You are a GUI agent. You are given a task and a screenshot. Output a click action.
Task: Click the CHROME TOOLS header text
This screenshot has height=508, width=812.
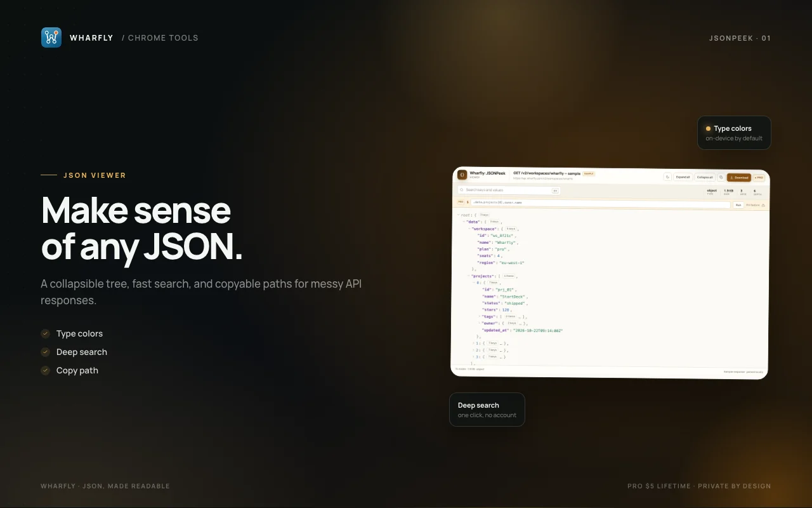click(x=163, y=38)
